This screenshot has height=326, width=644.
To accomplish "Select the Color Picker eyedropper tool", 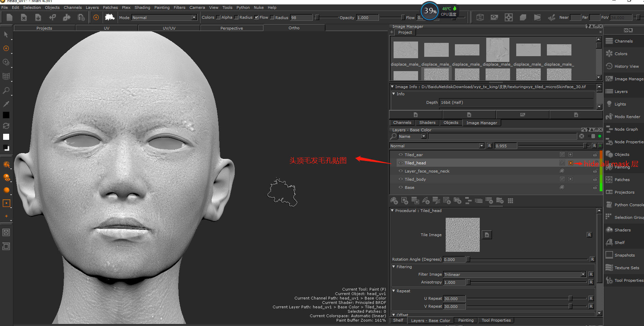I will click(x=6, y=104).
